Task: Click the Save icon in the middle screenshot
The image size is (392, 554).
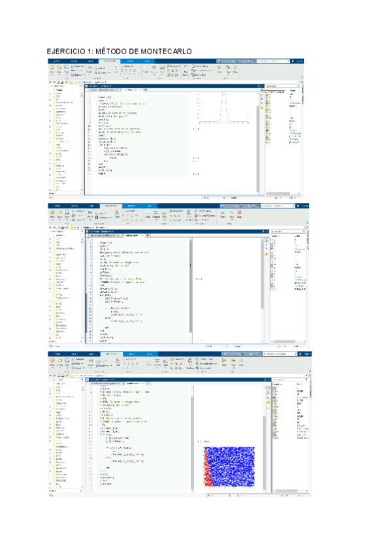Action: pyautogui.click(x=67, y=212)
